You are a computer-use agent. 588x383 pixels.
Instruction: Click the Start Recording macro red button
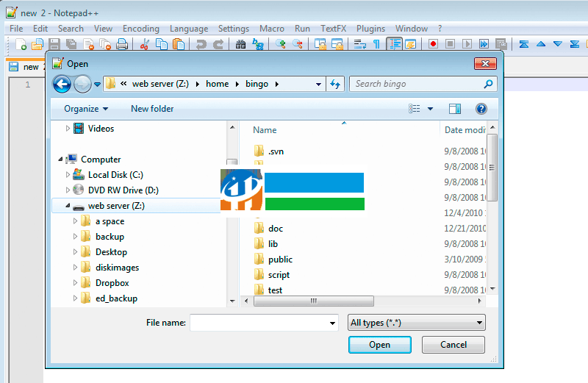(433, 44)
